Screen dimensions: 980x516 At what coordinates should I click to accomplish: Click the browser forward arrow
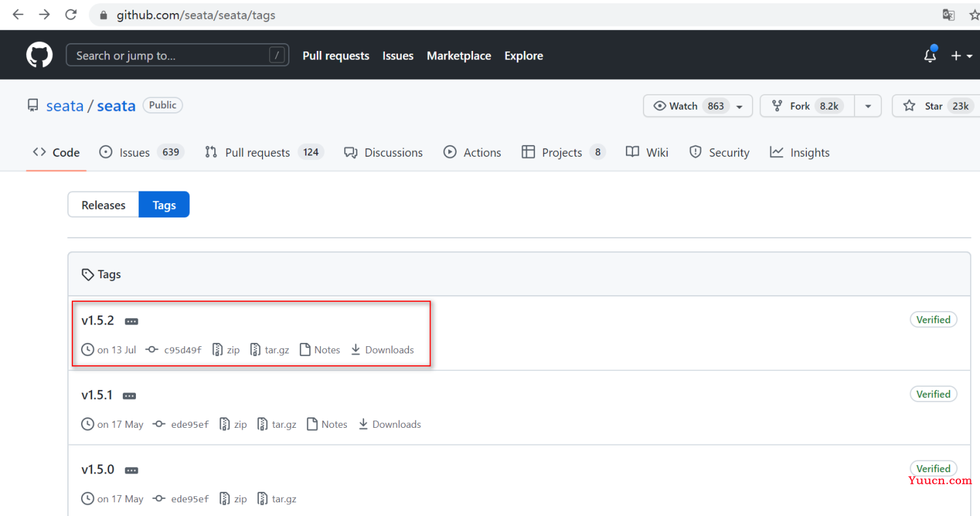44,14
